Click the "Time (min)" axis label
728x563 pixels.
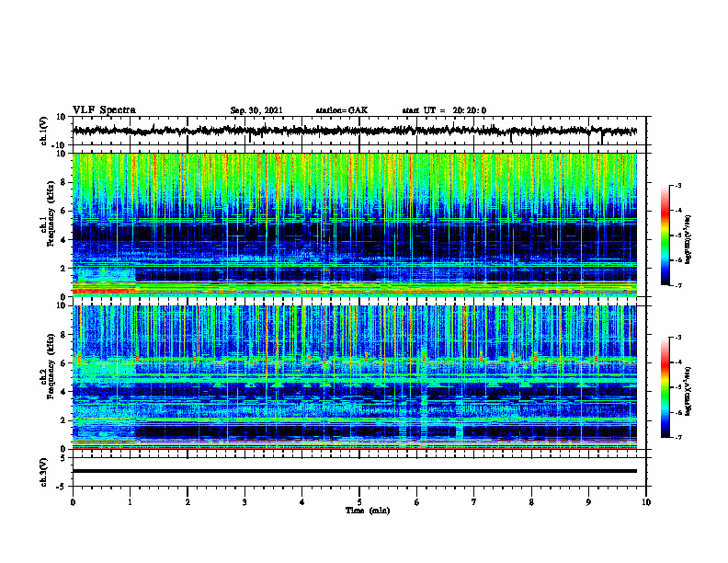coord(368,511)
